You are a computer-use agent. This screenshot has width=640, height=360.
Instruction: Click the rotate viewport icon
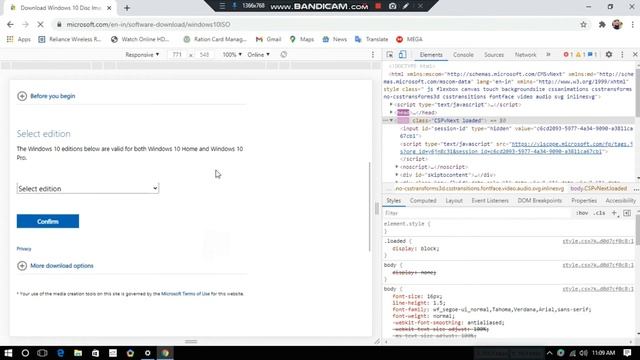pyautogui.click(x=284, y=54)
